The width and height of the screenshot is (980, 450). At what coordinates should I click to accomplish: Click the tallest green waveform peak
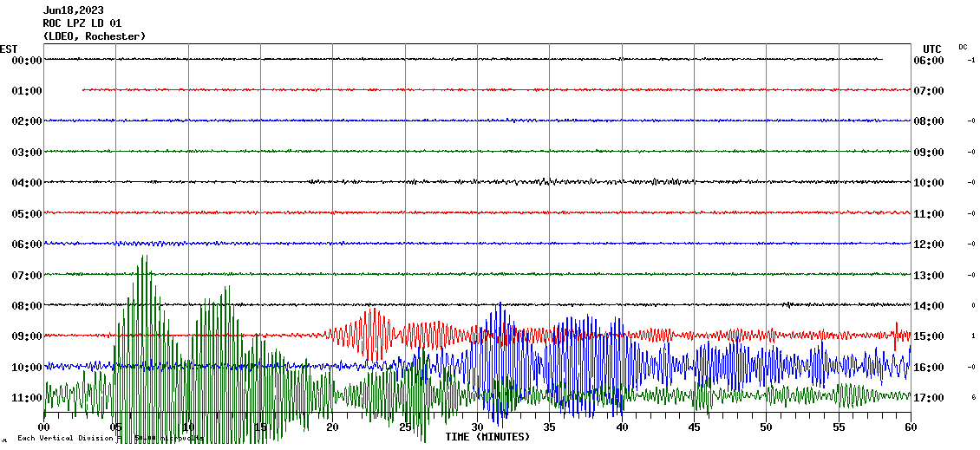click(x=145, y=258)
